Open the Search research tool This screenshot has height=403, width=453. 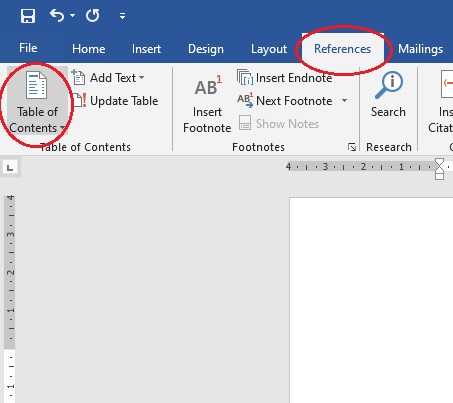(388, 95)
